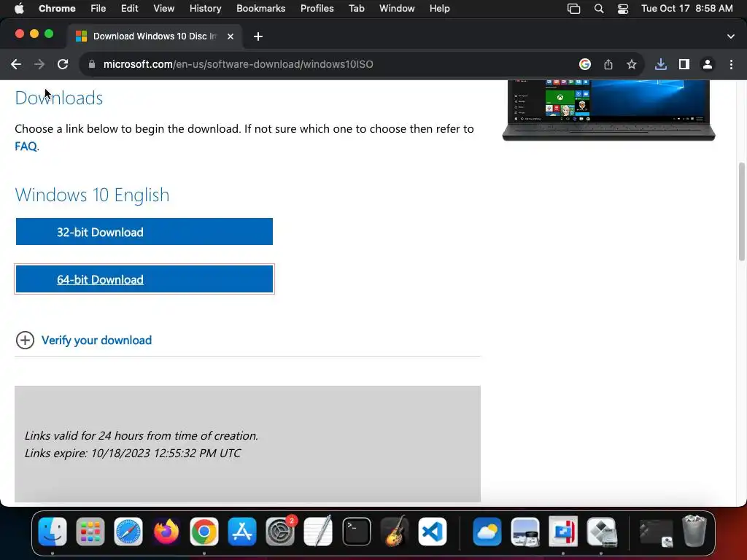Image resolution: width=747 pixels, height=560 pixels.
Task: Open the Help menu
Action: pos(439,9)
